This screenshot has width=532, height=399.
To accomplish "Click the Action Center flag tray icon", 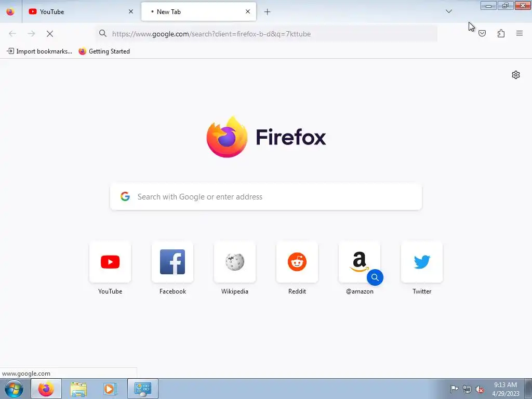I will [454, 389].
